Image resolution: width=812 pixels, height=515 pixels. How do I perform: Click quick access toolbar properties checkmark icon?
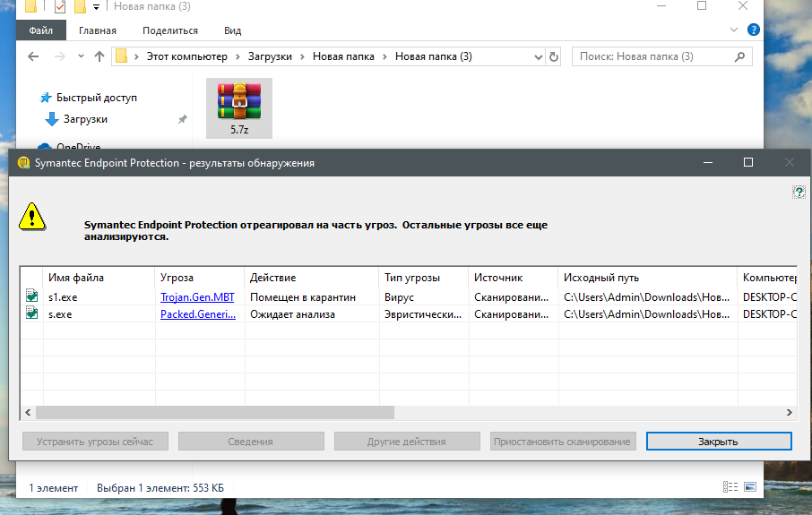(x=60, y=7)
